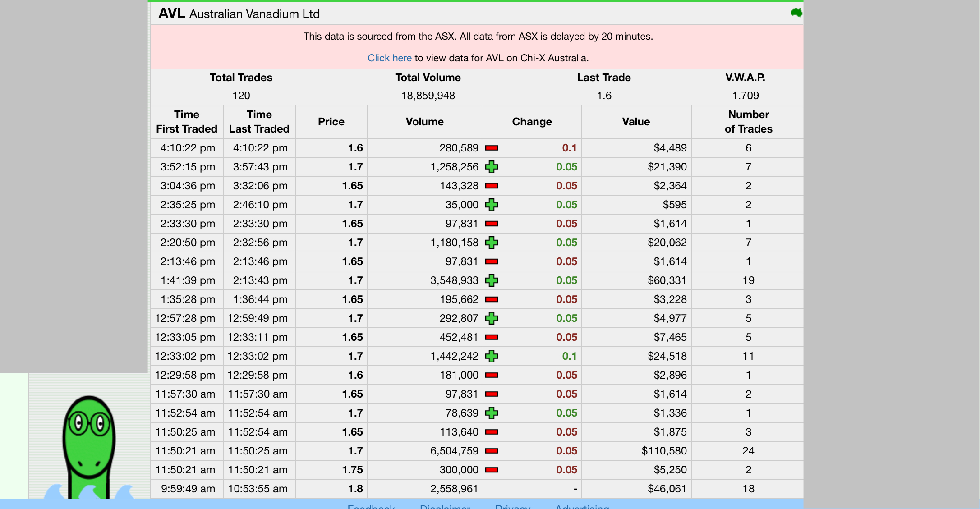
Task: Click the V.W.A.P. value 1.709
Action: [x=745, y=96]
